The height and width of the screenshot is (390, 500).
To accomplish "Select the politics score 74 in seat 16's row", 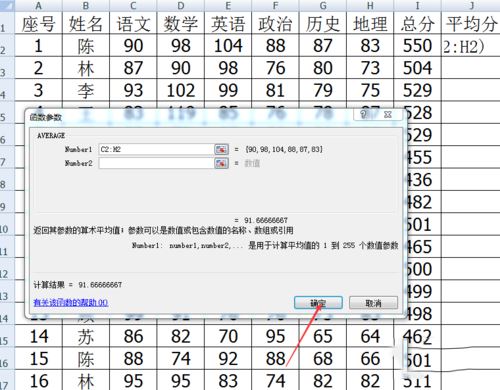I will pos(275,380).
